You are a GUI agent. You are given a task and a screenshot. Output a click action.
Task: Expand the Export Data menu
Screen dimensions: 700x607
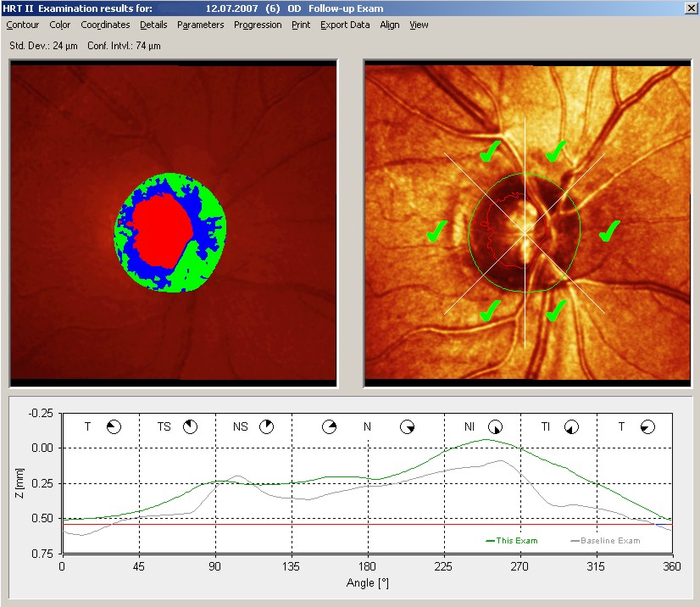(345, 25)
